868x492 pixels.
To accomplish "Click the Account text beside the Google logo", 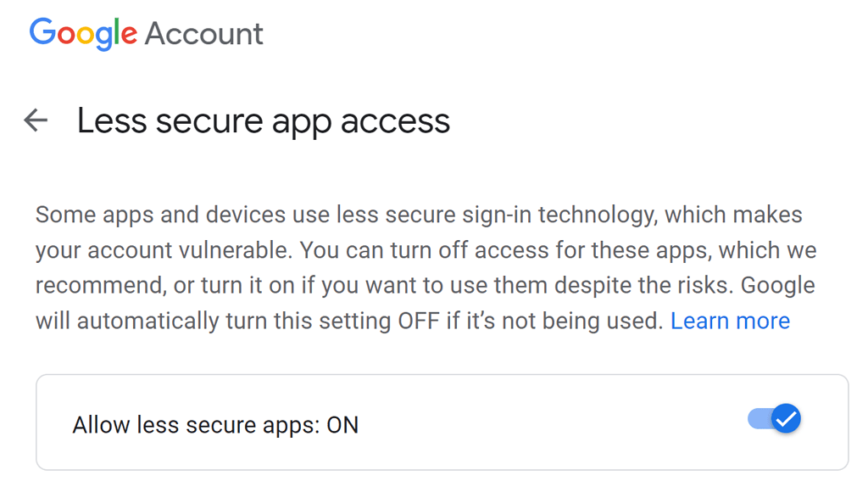I will pyautogui.click(x=204, y=34).
